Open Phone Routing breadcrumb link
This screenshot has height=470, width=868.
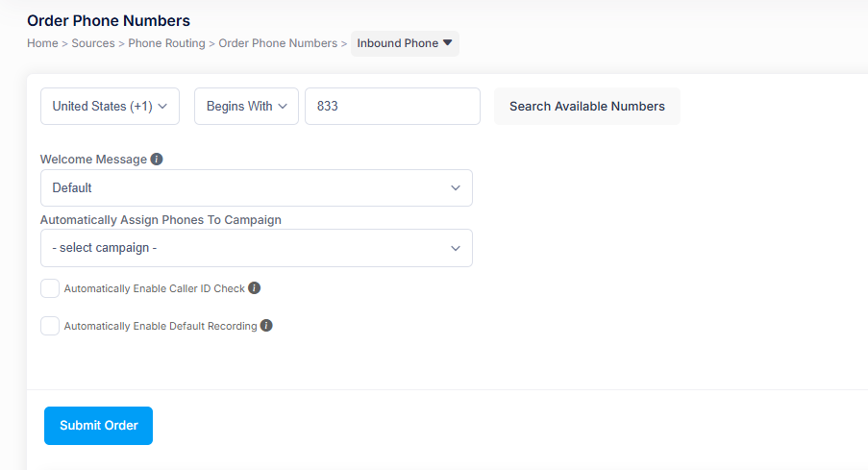[x=167, y=43]
